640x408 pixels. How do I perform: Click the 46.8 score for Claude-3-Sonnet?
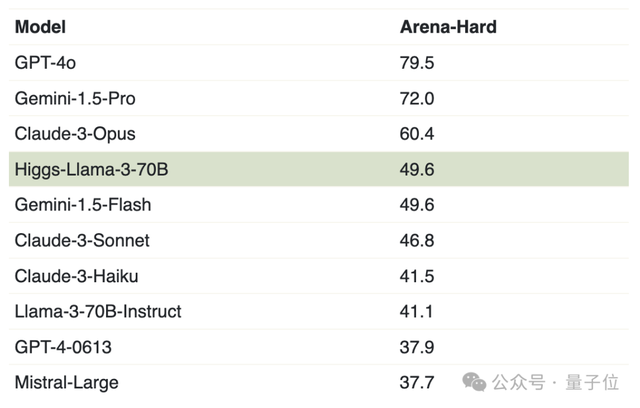click(x=417, y=240)
